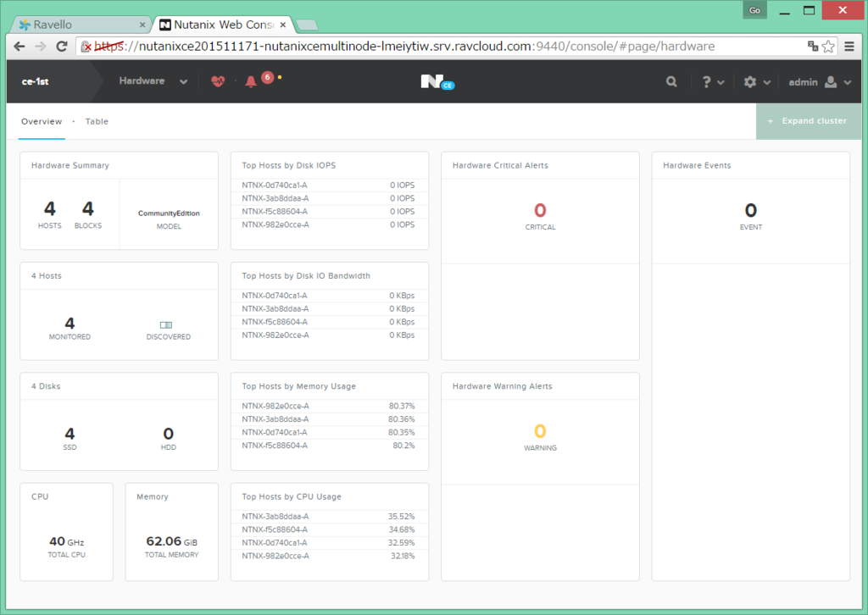Select NTNX-982e0cce-A in Disk IO Bandwidth list
Image resolution: width=868 pixels, height=615 pixels.
(275, 335)
